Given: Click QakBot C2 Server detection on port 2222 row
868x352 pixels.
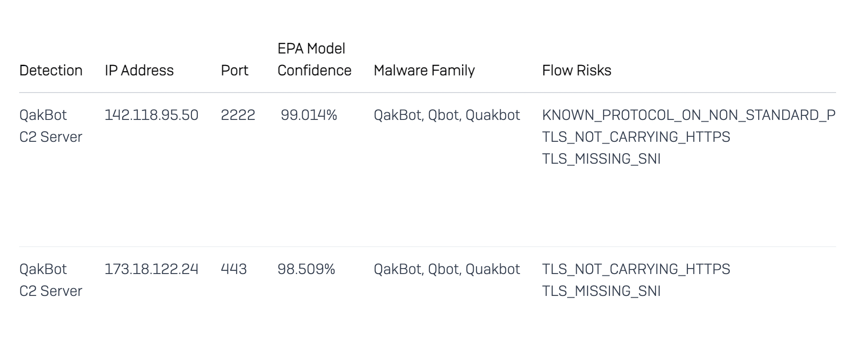Looking at the screenshot, I should (x=51, y=126).
